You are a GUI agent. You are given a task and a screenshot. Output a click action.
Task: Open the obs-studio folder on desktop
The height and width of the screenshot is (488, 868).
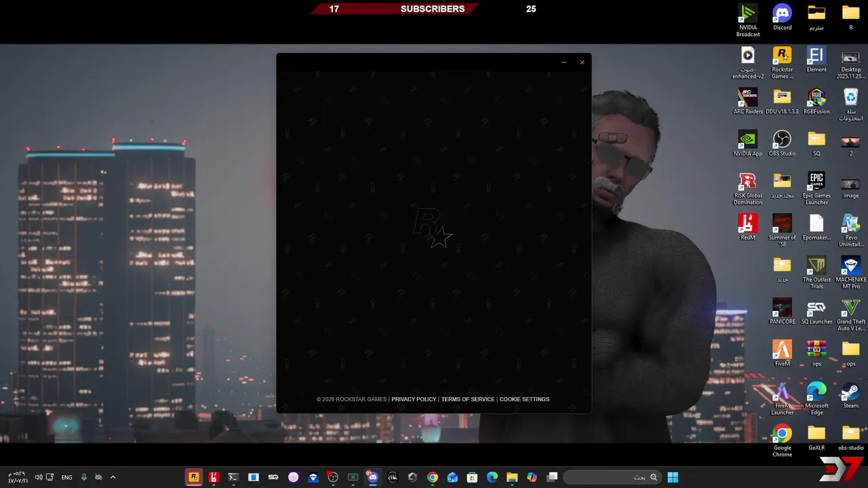coord(850,438)
